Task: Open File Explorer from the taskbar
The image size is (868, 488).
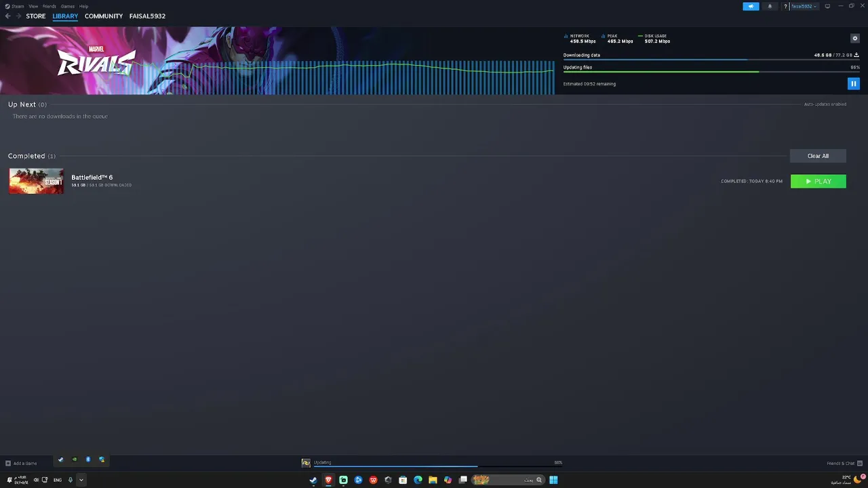Action: [433, 480]
